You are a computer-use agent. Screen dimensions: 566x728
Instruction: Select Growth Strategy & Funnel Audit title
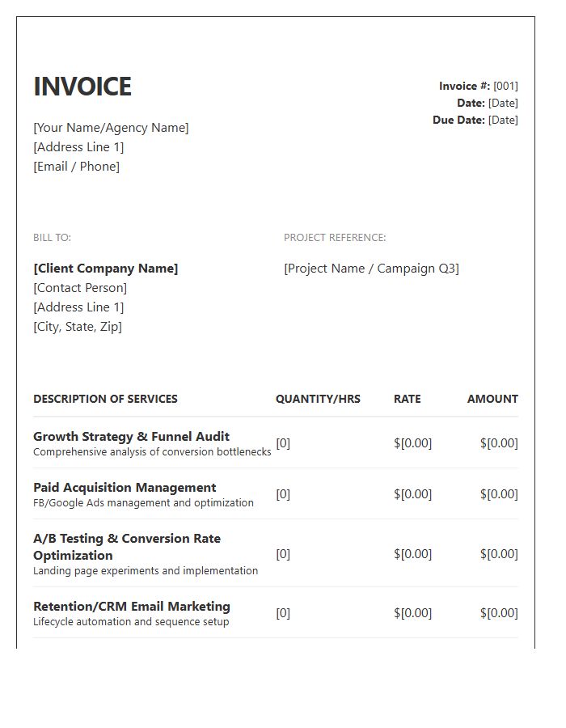click(131, 437)
